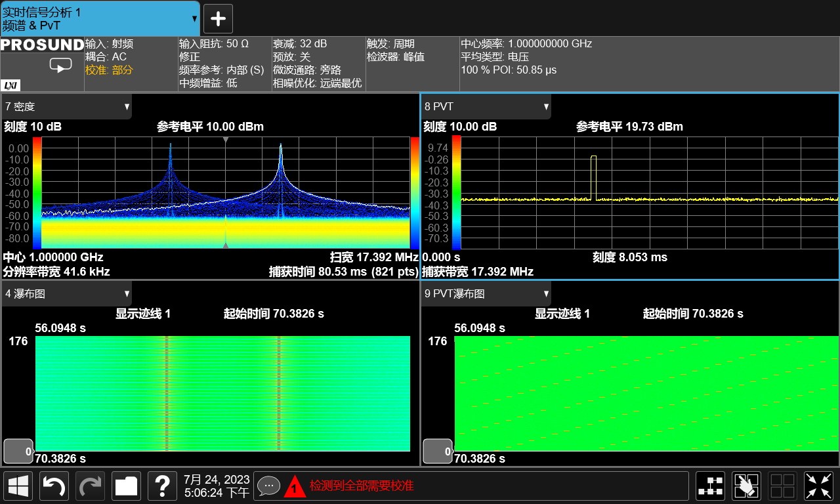Click the top center marker triangle in density graph
The image size is (840, 504).
[226, 140]
